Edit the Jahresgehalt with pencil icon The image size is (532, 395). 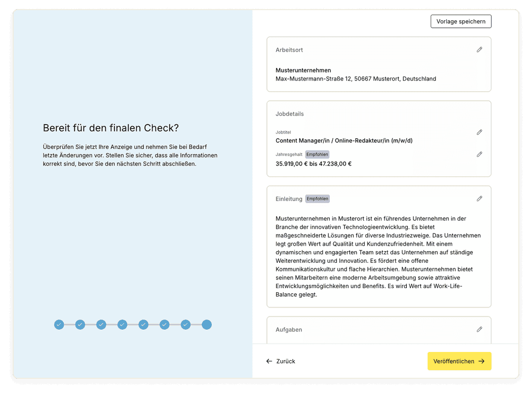(x=479, y=154)
